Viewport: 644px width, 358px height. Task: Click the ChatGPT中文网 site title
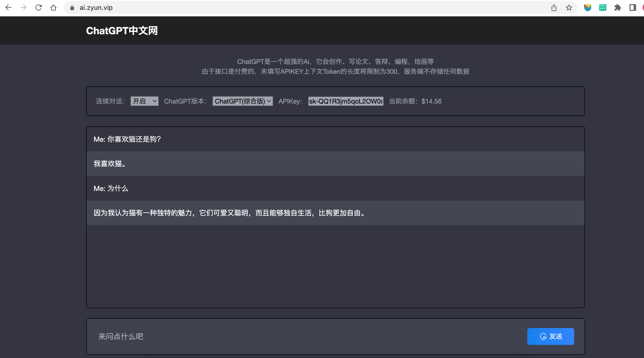click(122, 31)
